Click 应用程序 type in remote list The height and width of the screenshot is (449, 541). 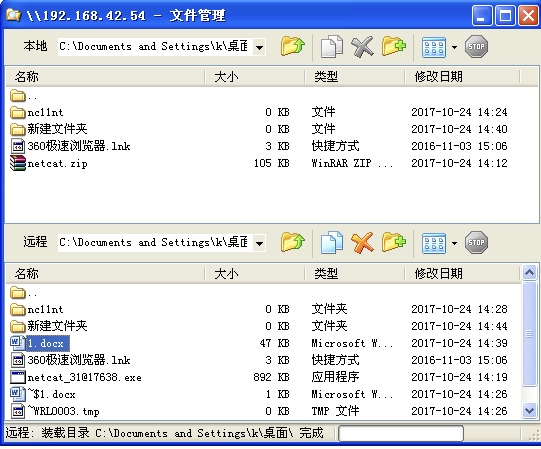pyautogui.click(x=335, y=377)
